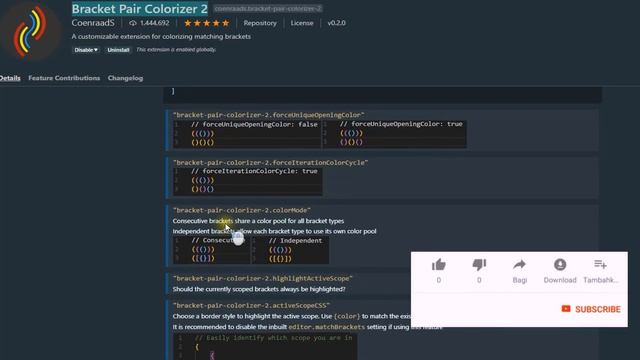
Task: Click the Independent color mode example image
Action: point(290,250)
